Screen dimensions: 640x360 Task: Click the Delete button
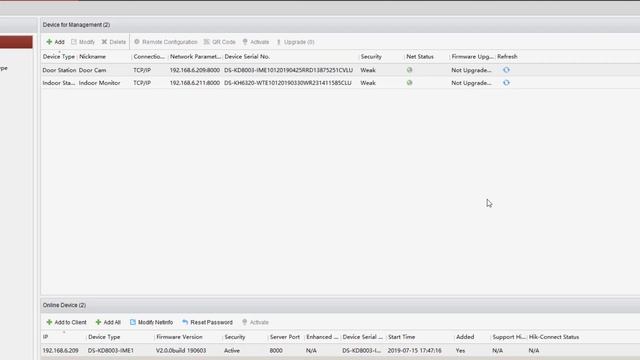(x=114, y=42)
